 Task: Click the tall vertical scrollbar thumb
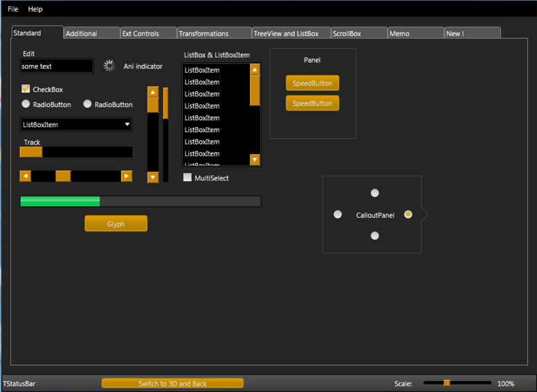coord(153,105)
